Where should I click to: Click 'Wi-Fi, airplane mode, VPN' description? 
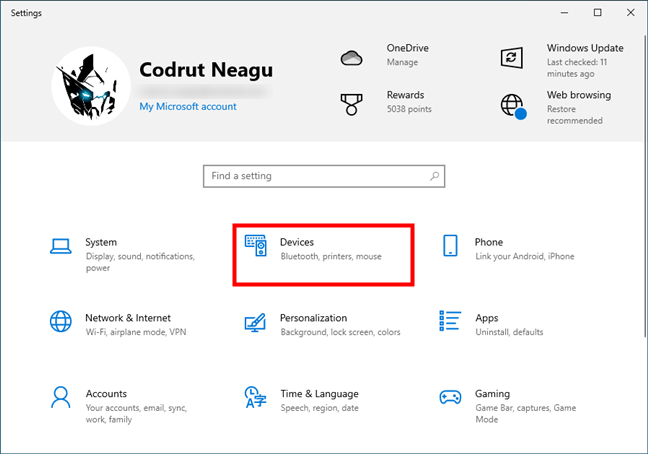pyautogui.click(x=136, y=332)
